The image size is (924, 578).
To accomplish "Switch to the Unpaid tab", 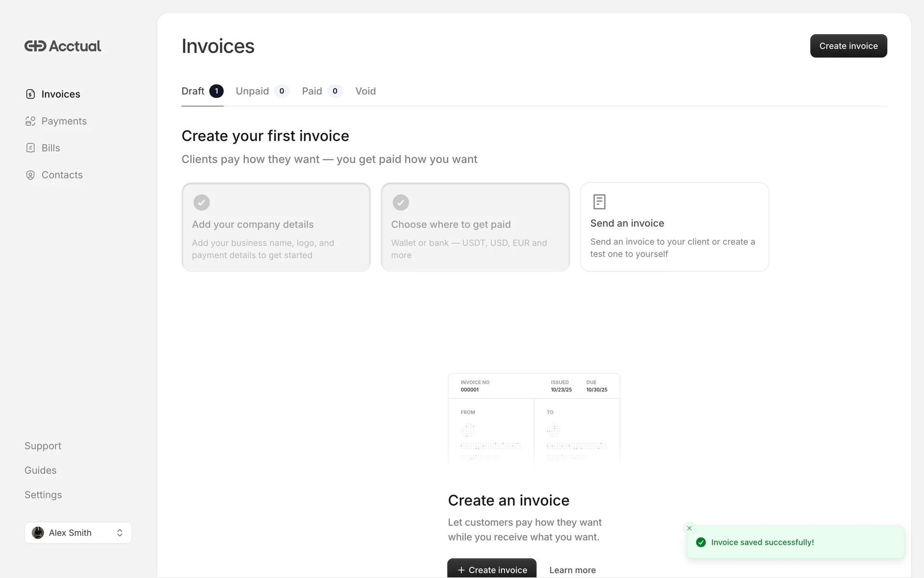I will [x=252, y=91].
